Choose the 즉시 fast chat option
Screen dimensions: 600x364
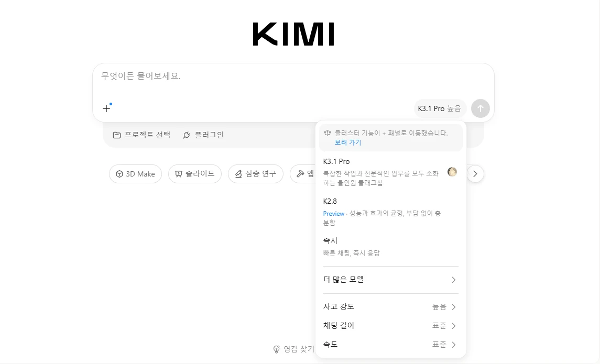pyautogui.click(x=391, y=247)
